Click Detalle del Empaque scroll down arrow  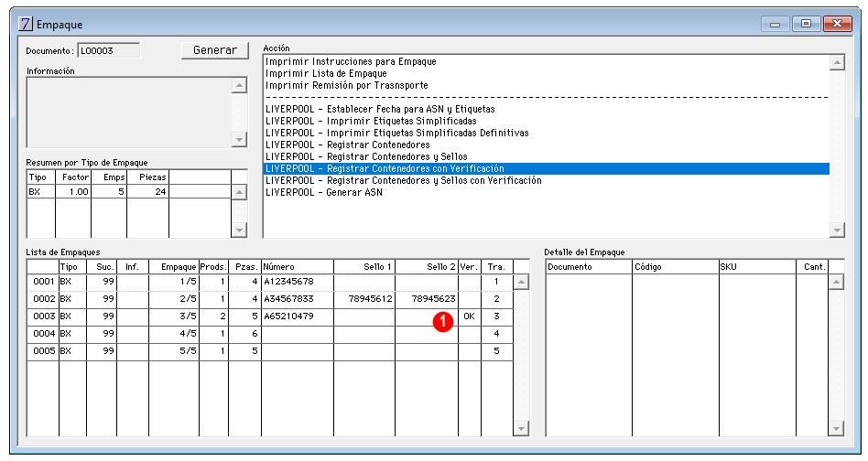pyautogui.click(x=836, y=428)
